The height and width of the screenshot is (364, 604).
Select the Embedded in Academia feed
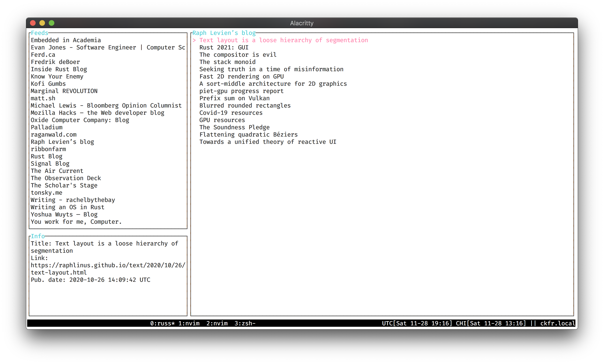point(66,40)
